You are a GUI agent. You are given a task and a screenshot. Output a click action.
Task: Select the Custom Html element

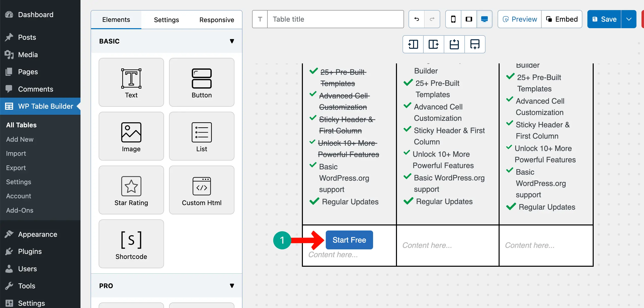coord(202,190)
